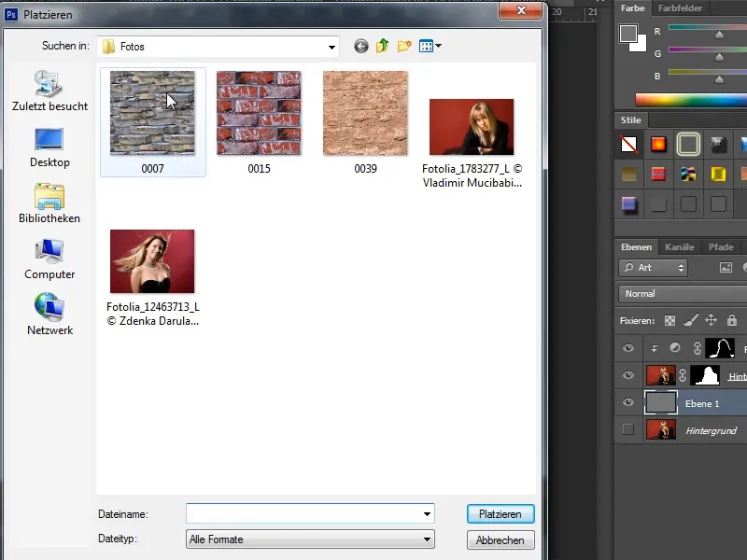This screenshot has width=747, height=560.
Task: Select the Hintergrund layer name
Action: click(711, 430)
